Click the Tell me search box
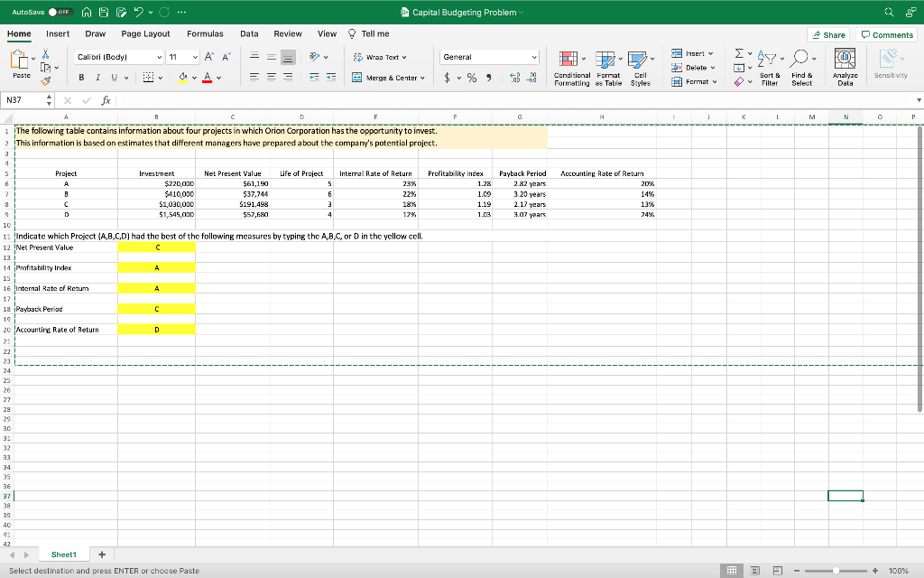Image resolution: width=924 pixels, height=578 pixels. point(369,34)
